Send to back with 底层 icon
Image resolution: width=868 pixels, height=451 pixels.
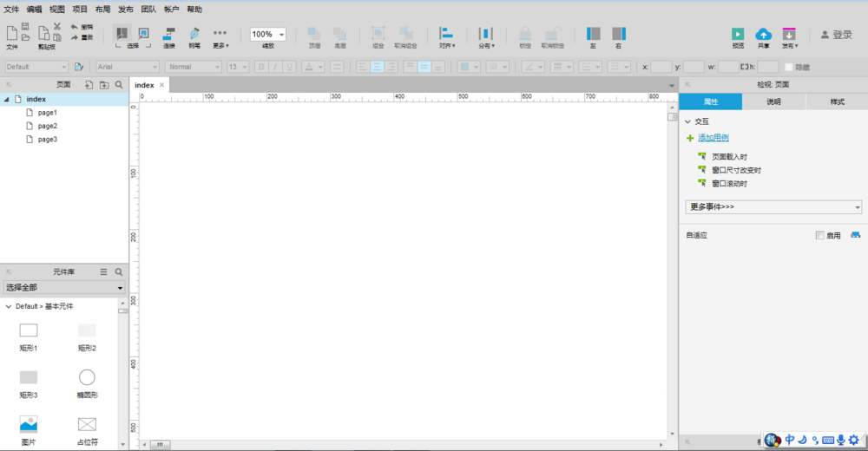point(339,34)
